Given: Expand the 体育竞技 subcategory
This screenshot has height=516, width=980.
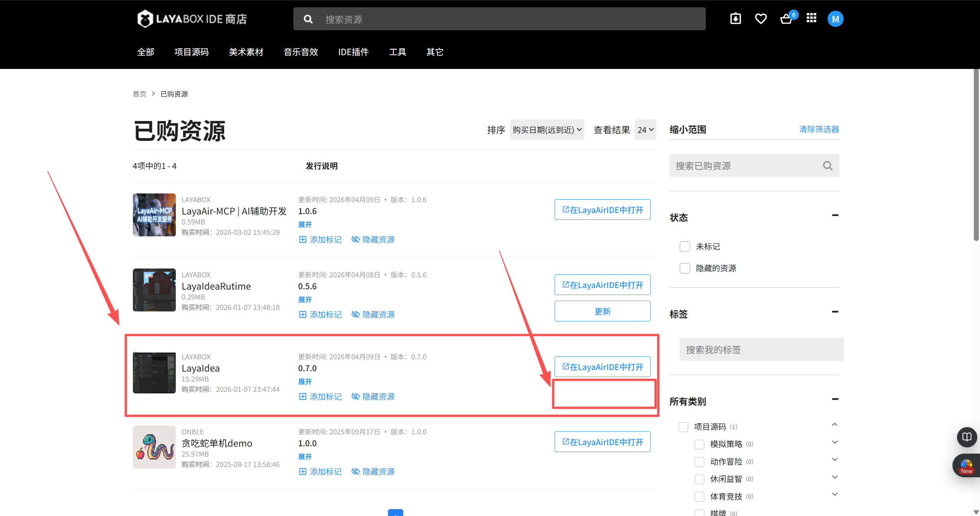Looking at the screenshot, I should [835, 494].
